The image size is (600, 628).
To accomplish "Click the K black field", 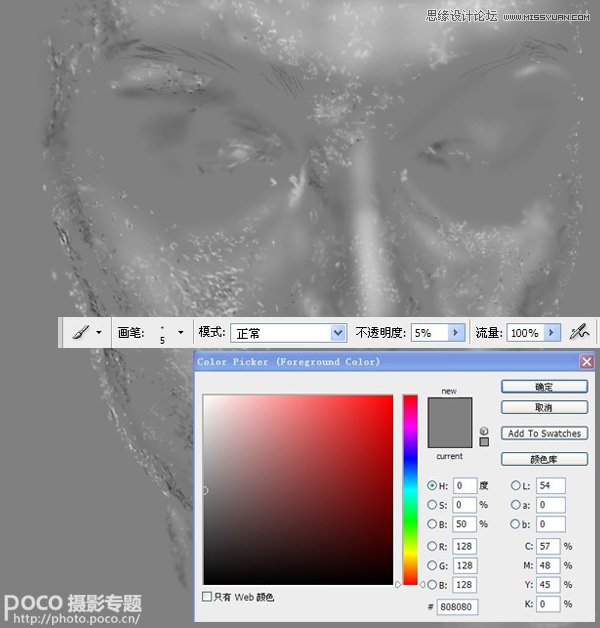I will click(x=548, y=604).
